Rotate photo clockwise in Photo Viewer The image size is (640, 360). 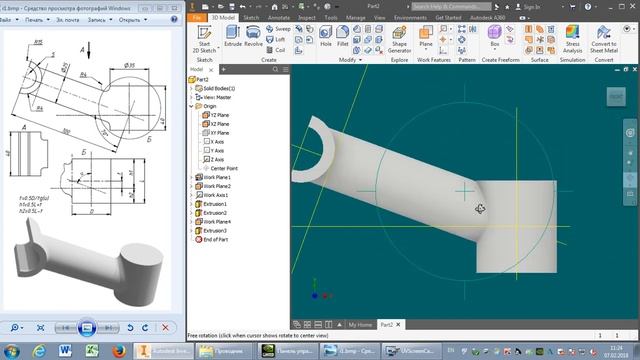pyautogui.click(x=145, y=328)
